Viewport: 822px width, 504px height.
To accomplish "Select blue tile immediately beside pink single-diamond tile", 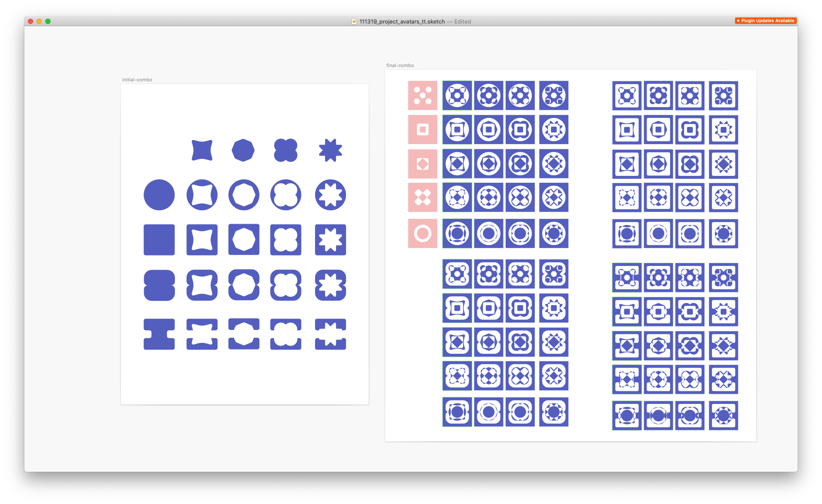I will click(457, 164).
